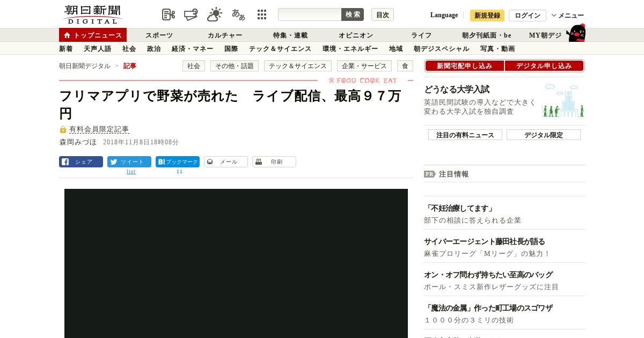Click the Language link
This screenshot has height=338, width=644.
(x=444, y=15)
